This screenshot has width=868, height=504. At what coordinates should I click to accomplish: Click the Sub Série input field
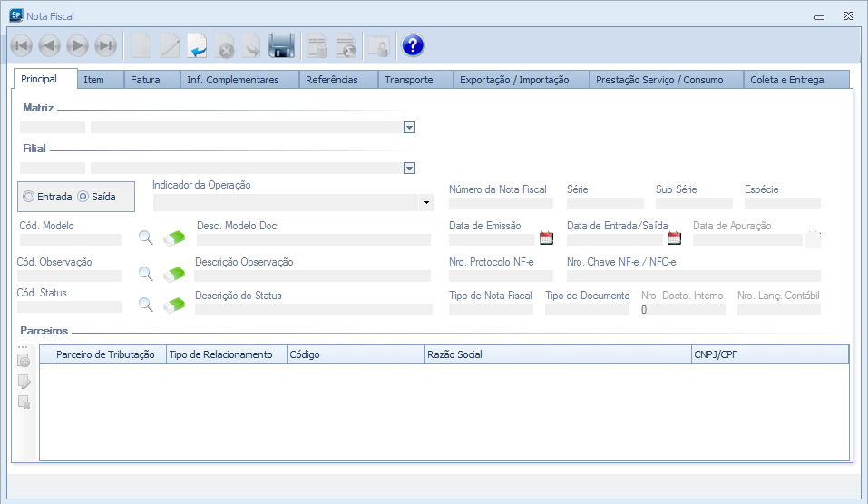click(694, 204)
